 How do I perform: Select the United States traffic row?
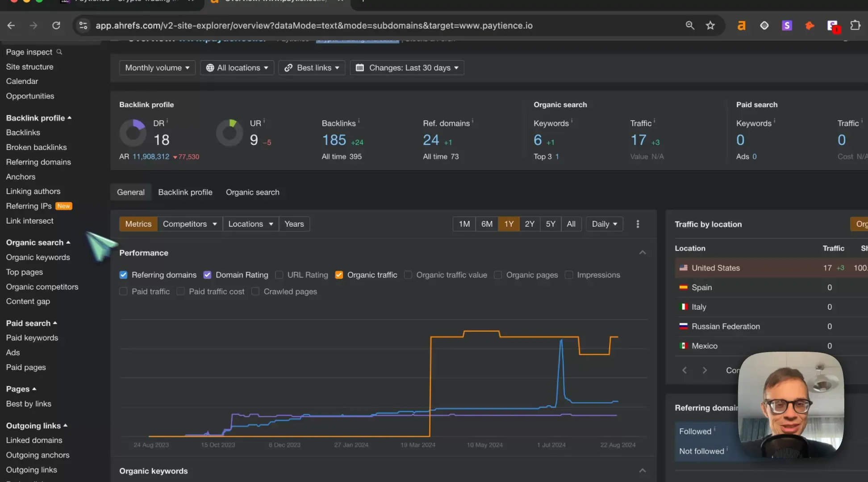tap(771, 268)
